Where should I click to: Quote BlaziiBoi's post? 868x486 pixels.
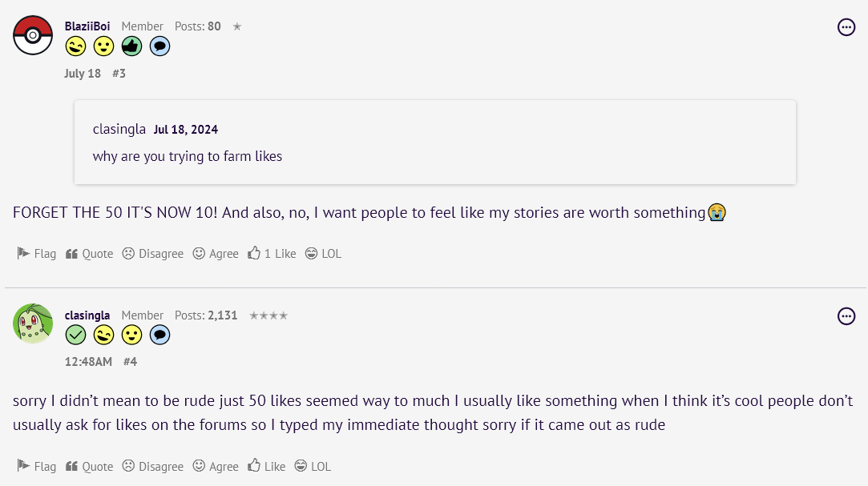pyautogui.click(x=89, y=253)
